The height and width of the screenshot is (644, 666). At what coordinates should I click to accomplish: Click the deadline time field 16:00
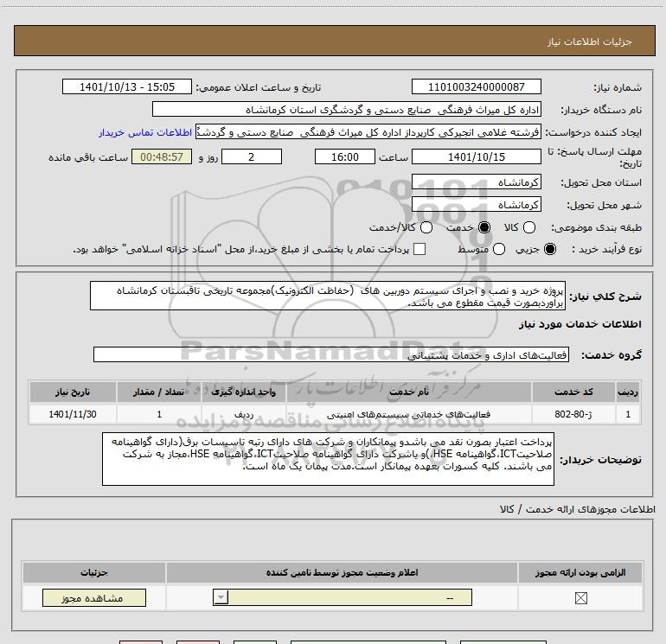(x=345, y=156)
